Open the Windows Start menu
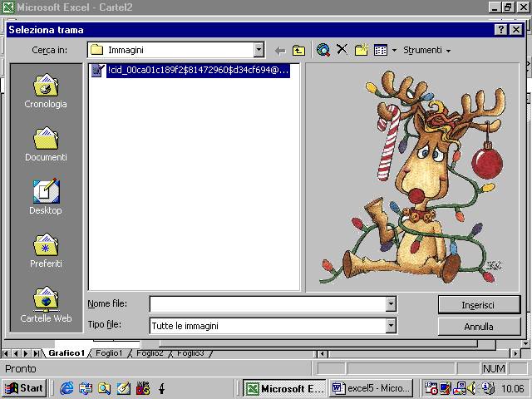This screenshot has width=532, height=399. [x=24, y=388]
